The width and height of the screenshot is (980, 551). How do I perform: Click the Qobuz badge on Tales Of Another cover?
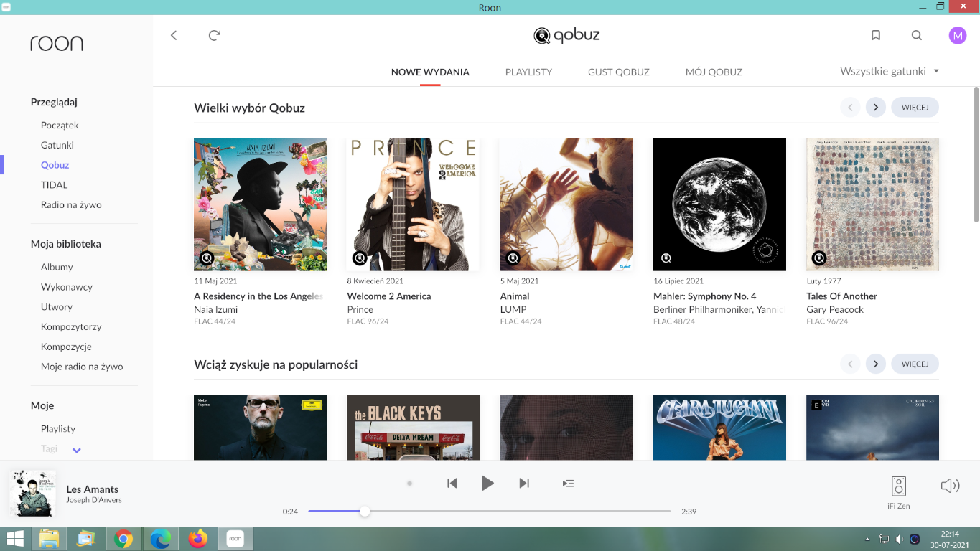click(819, 258)
